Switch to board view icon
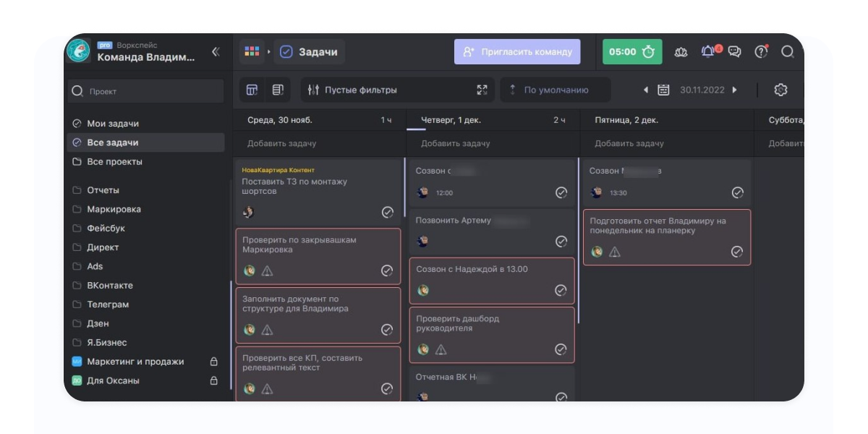868x434 pixels. click(252, 90)
